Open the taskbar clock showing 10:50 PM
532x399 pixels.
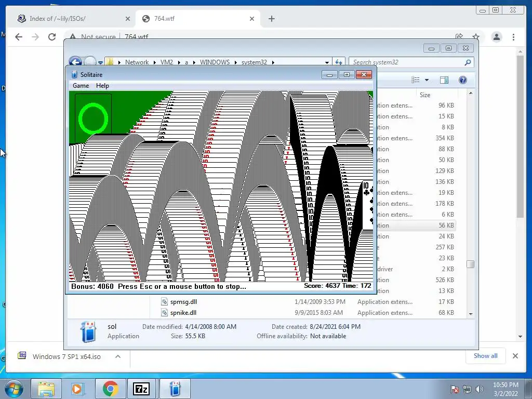[506, 389]
